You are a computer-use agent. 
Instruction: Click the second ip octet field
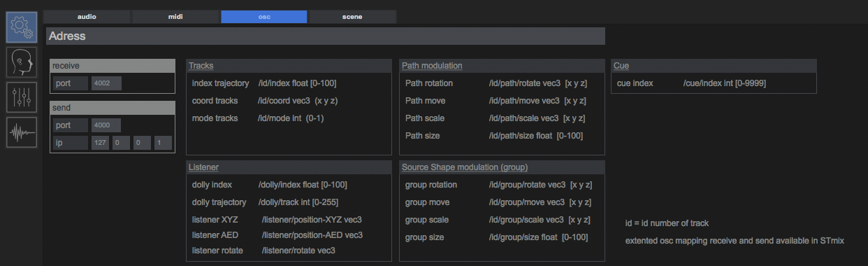click(x=121, y=143)
